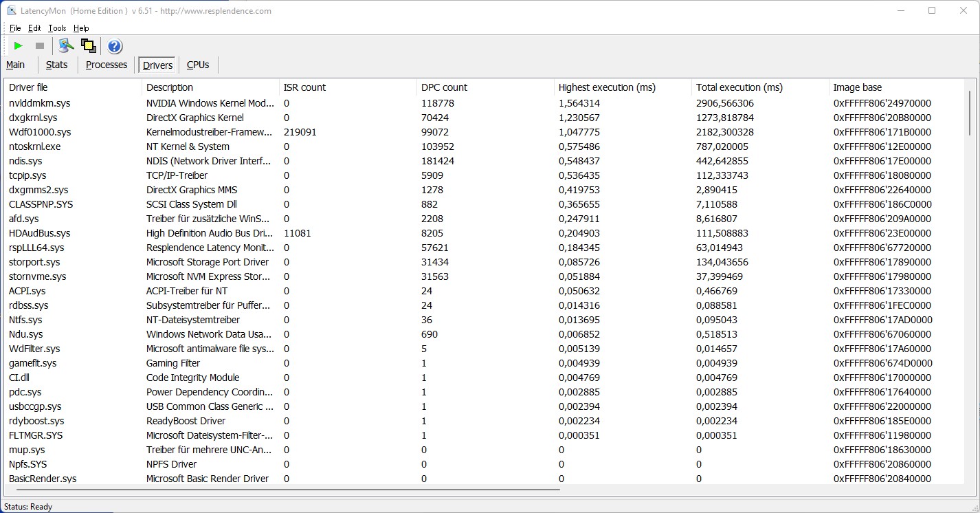Select the Ndu.sys driver row
Screen dimensions: 980x513
coord(485,334)
